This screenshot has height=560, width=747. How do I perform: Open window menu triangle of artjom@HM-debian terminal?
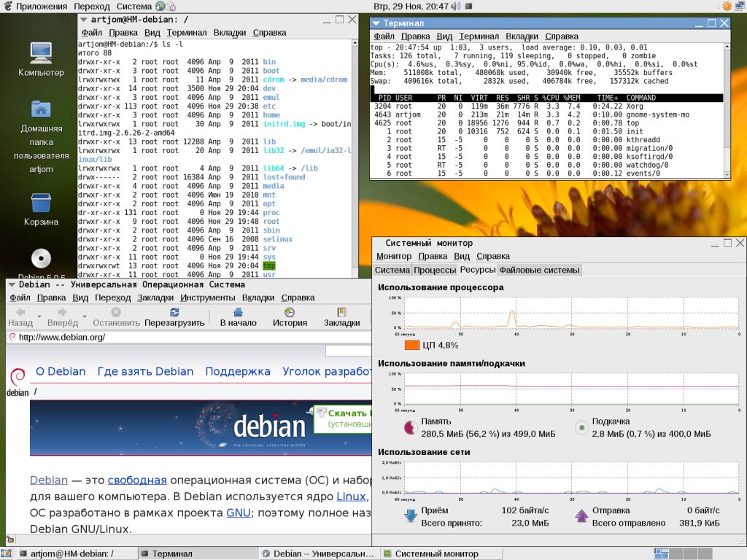click(x=85, y=18)
